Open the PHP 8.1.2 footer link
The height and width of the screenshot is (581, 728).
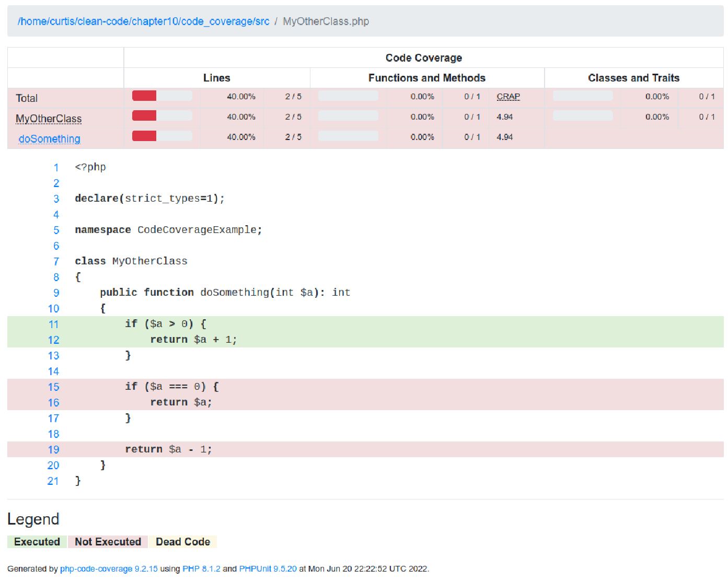201,568
